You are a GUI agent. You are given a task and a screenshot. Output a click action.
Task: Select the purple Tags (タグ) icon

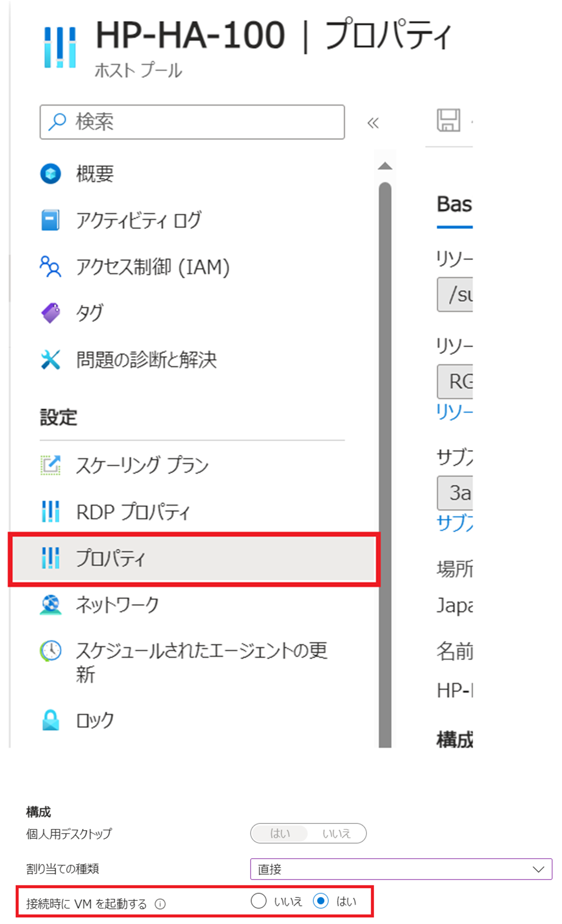point(51,313)
